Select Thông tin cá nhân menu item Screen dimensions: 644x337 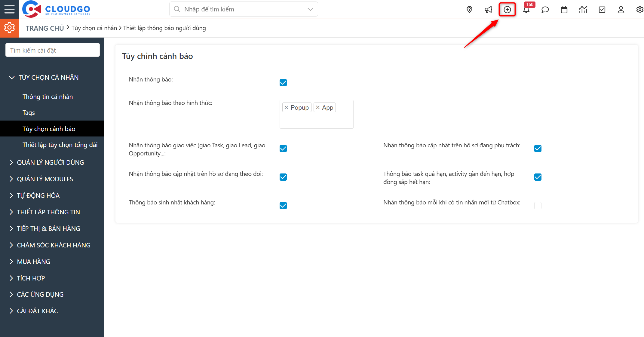48,97
